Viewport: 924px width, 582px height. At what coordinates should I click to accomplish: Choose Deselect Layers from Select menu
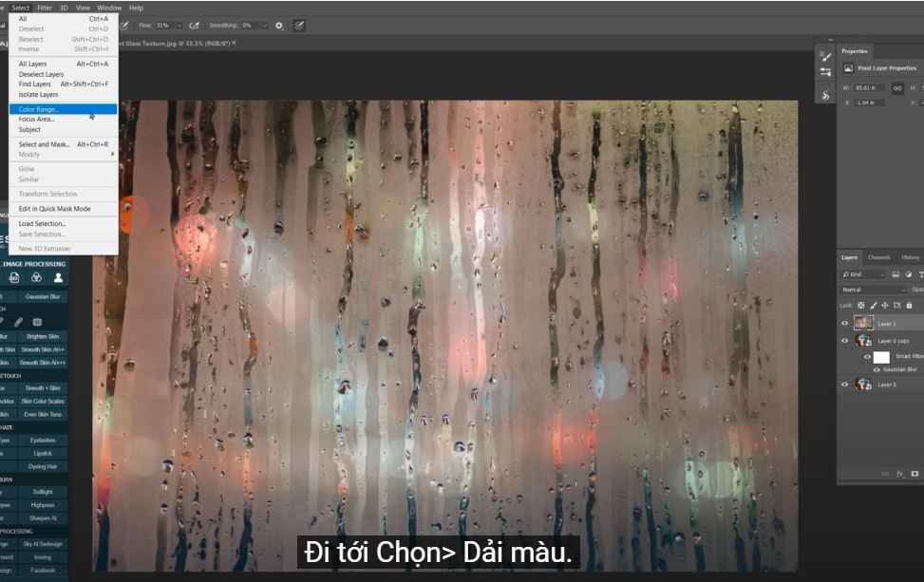(63, 74)
